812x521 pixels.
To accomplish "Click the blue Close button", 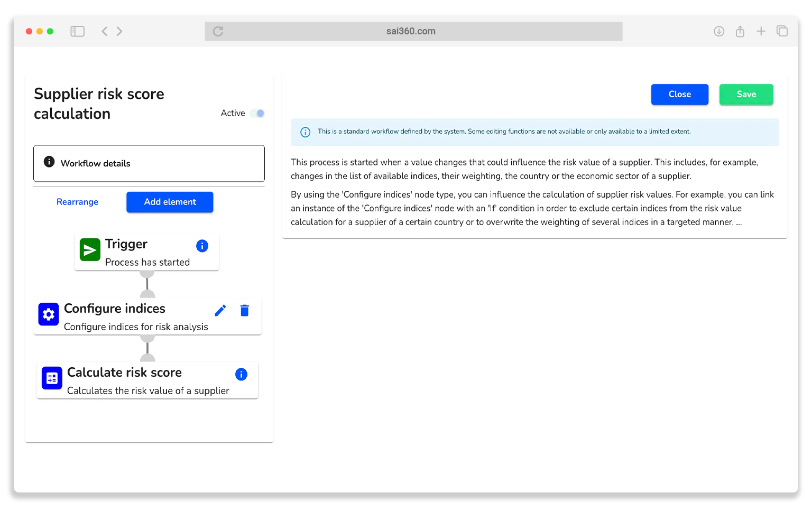I will click(679, 95).
